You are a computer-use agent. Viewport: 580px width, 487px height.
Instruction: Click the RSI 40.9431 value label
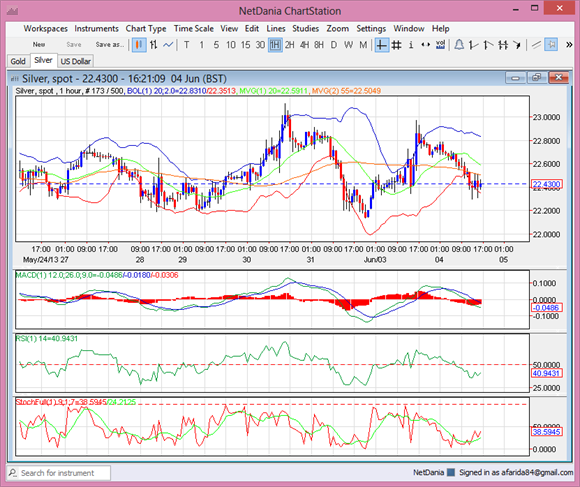click(546, 373)
